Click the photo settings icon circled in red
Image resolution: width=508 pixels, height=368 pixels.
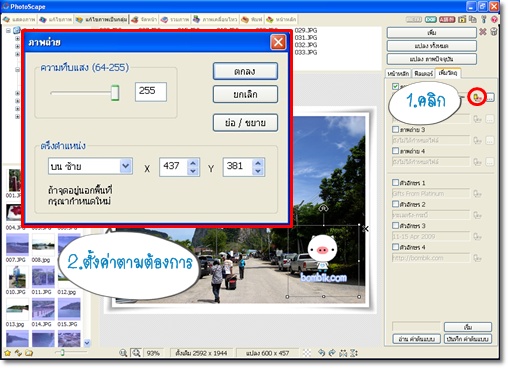tap(477, 97)
